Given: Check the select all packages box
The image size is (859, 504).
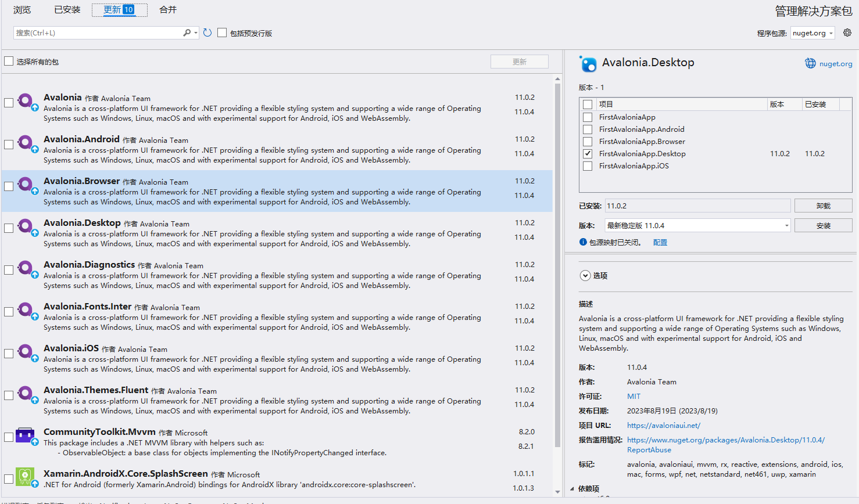Looking at the screenshot, I should click(9, 61).
